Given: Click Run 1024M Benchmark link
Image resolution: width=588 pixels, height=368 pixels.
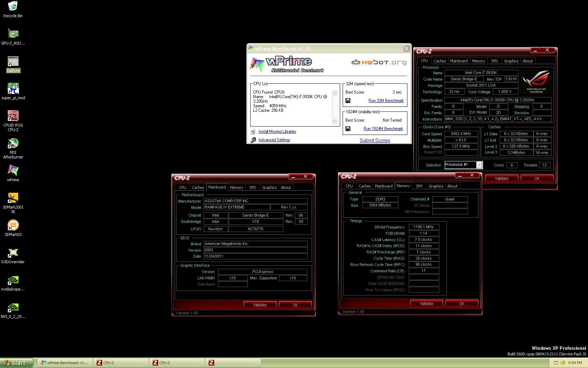Looking at the screenshot, I should point(383,129).
